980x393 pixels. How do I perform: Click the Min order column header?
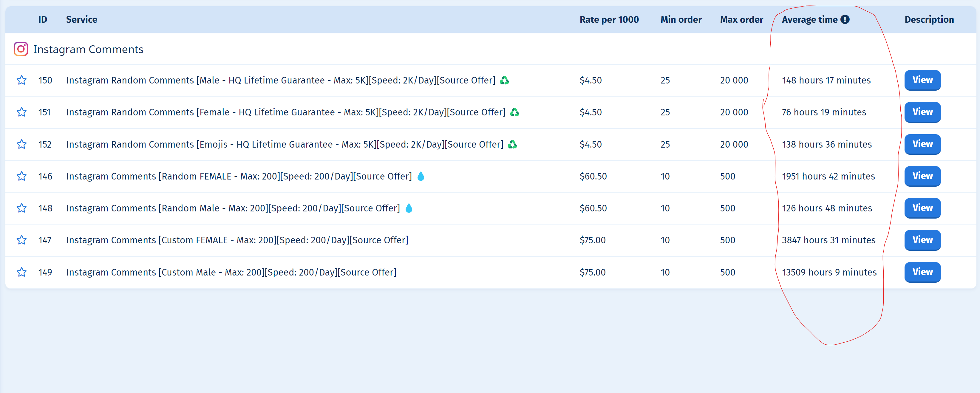click(x=681, y=19)
